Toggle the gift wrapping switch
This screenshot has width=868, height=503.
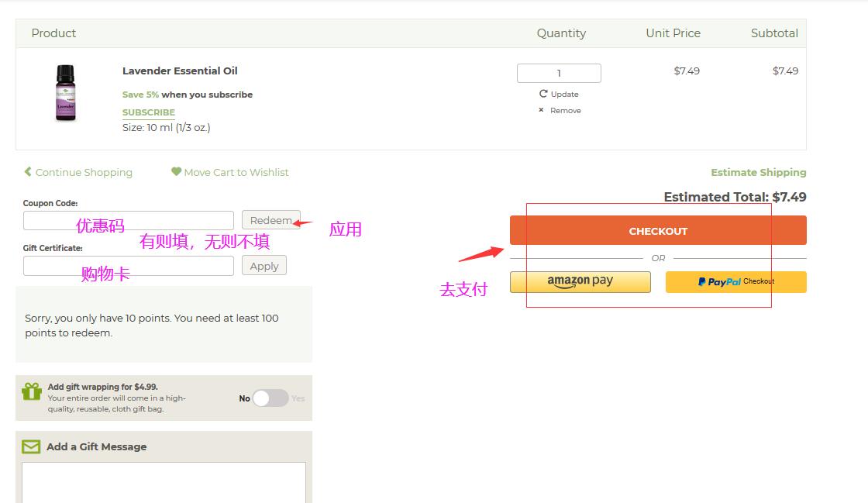coord(270,398)
